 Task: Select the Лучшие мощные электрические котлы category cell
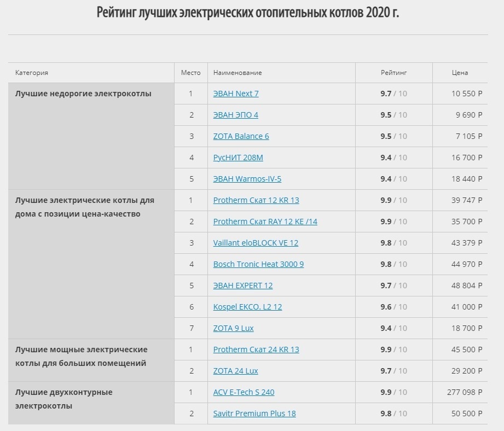(91, 360)
